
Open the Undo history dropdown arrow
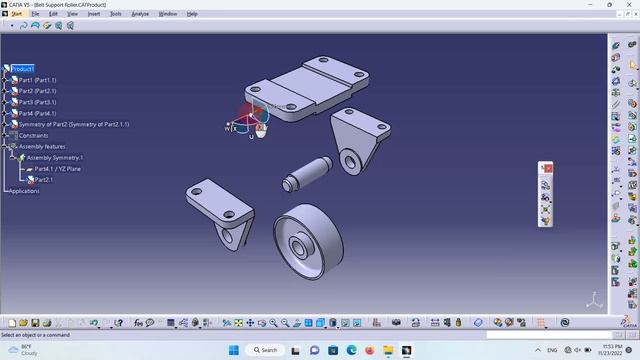[99, 327]
